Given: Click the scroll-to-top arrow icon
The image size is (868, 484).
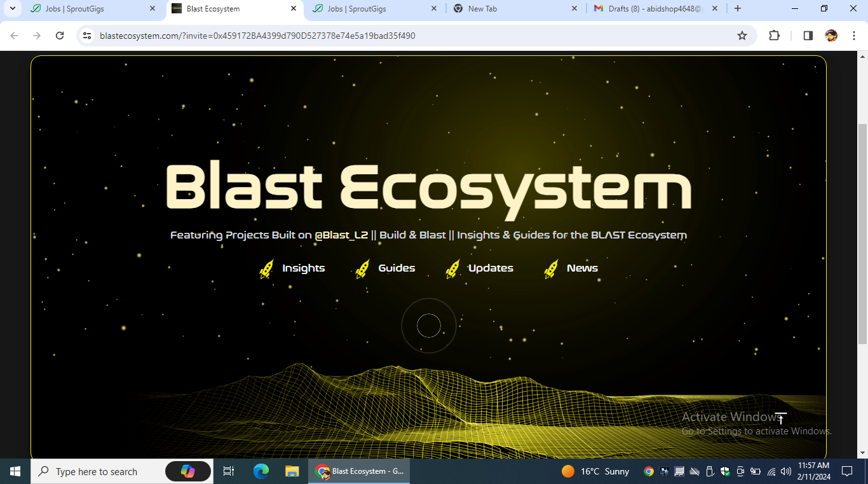Looking at the screenshot, I should (x=781, y=418).
